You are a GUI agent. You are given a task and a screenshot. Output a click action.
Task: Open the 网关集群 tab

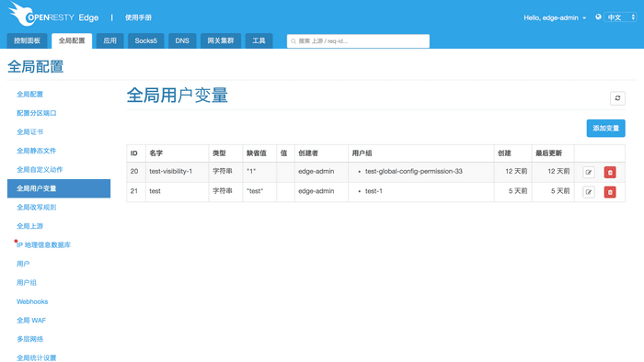(x=221, y=41)
